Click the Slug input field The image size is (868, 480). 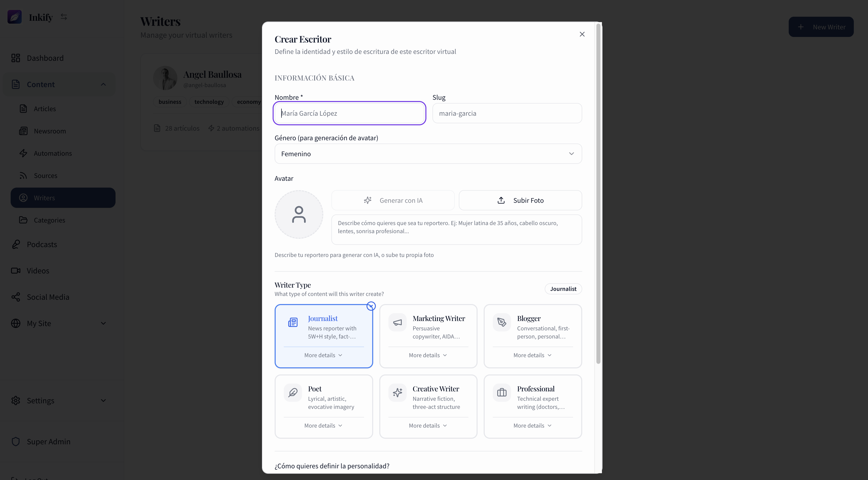coord(507,113)
